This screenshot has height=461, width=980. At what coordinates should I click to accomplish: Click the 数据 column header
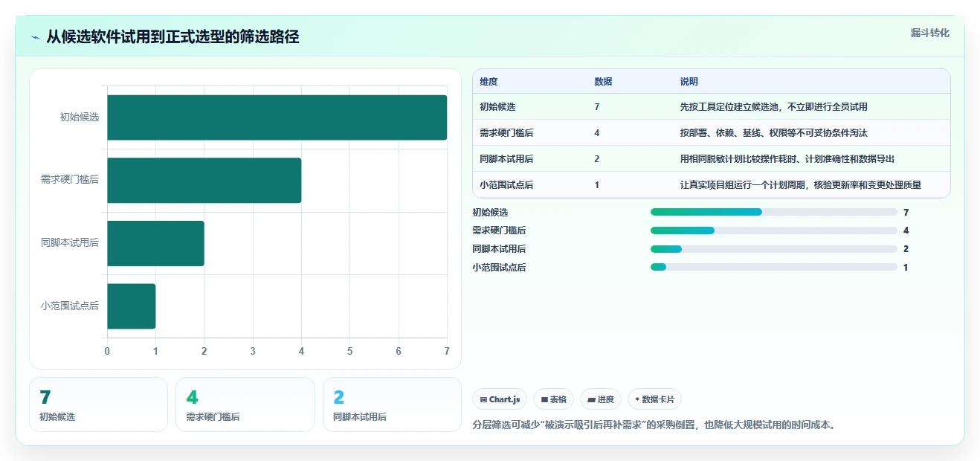(x=603, y=82)
